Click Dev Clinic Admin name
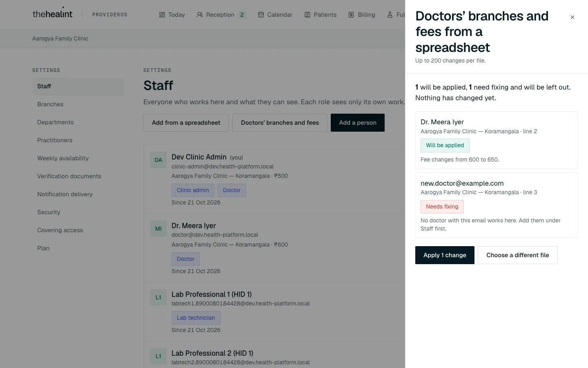Image resolution: width=588 pixels, height=368 pixels. [x=199, y=157]
